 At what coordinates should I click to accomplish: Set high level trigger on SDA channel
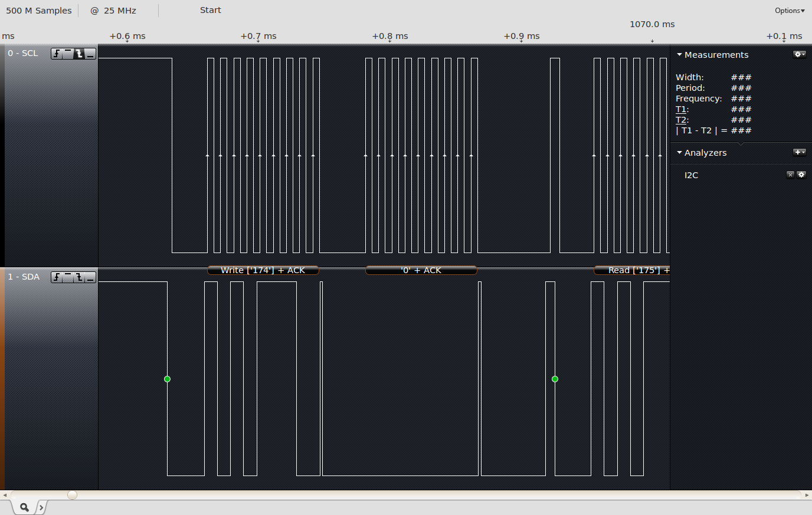pyautogui.click(x=68, y=277)
